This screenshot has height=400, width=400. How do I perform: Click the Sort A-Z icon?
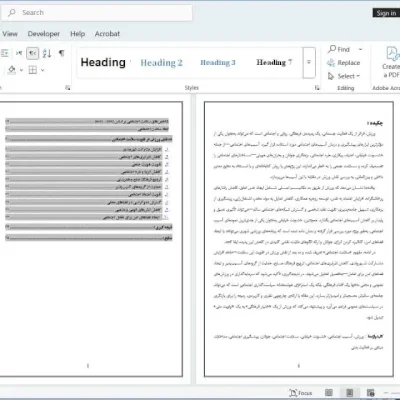tap(47, 53)
